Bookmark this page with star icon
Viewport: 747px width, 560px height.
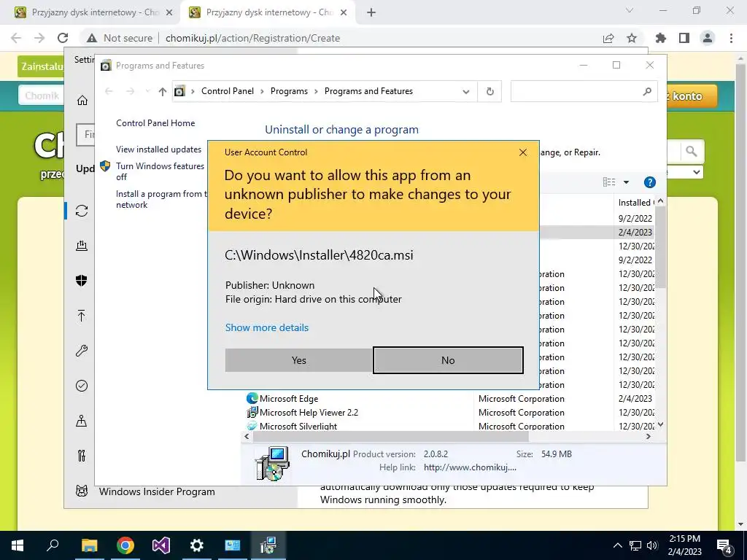coord(632,38)
